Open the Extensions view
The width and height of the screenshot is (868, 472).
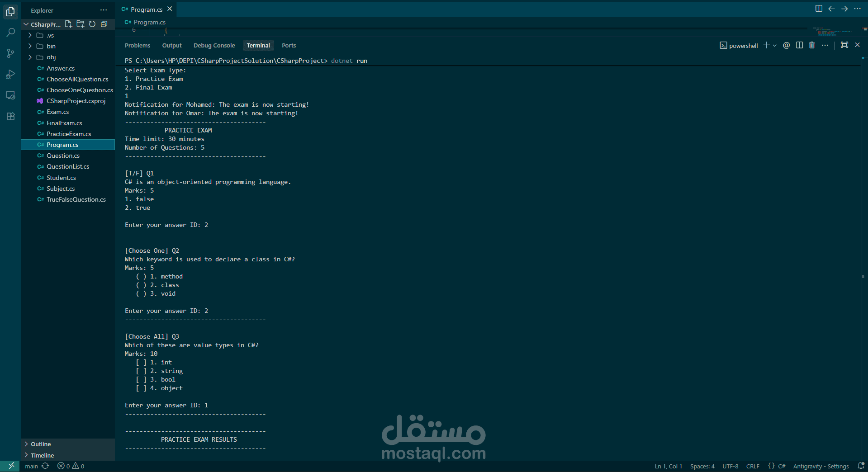[x=10, y=116]
